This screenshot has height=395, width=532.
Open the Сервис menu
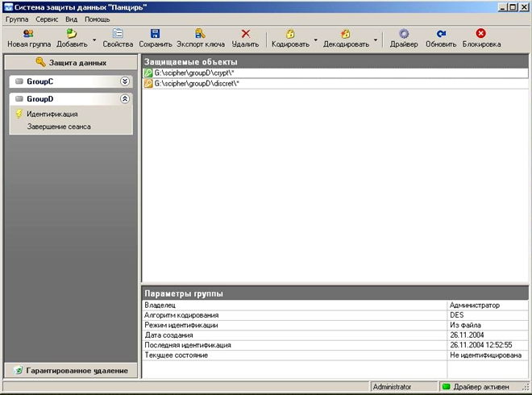coord(47,19)
